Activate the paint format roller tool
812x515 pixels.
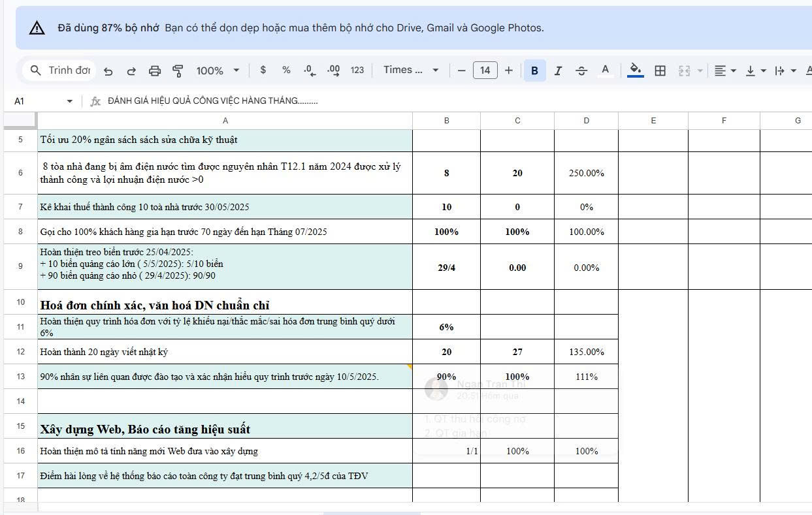(x=178, y=70)
